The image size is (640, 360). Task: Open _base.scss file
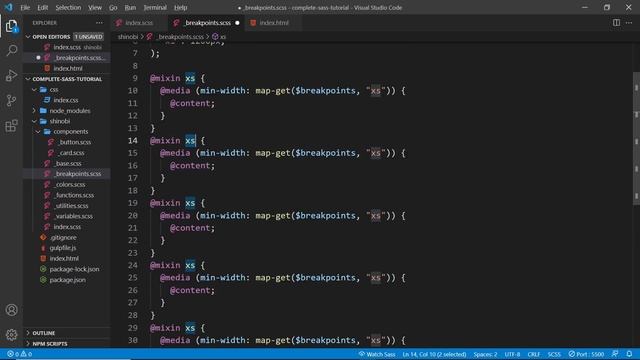(x=67, y=163)
